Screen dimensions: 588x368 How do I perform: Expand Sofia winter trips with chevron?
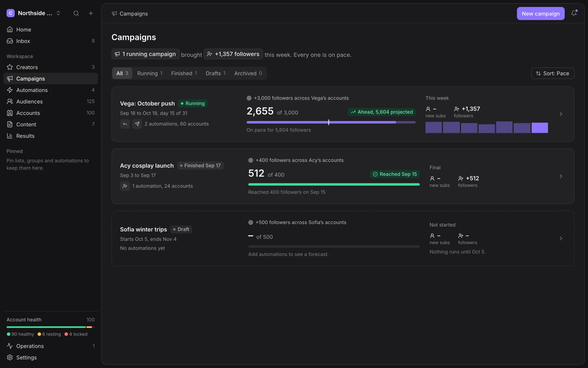[561, 238]
